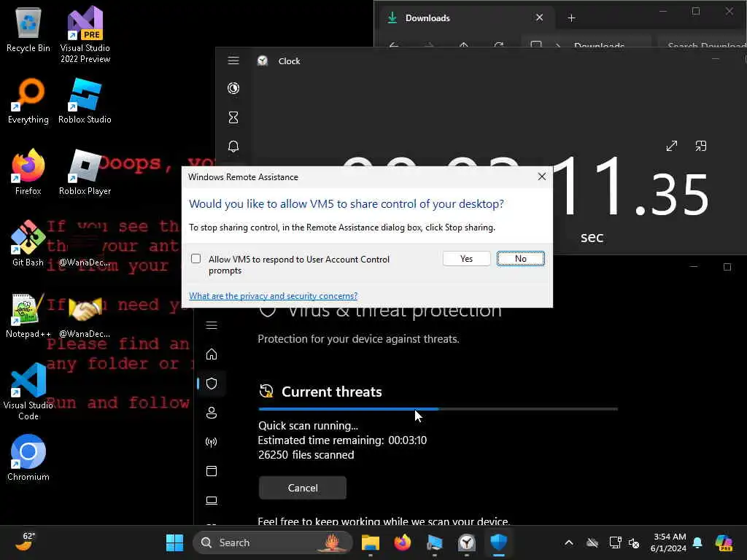
Task: Open Device security laptop icon
Action: 212,500
